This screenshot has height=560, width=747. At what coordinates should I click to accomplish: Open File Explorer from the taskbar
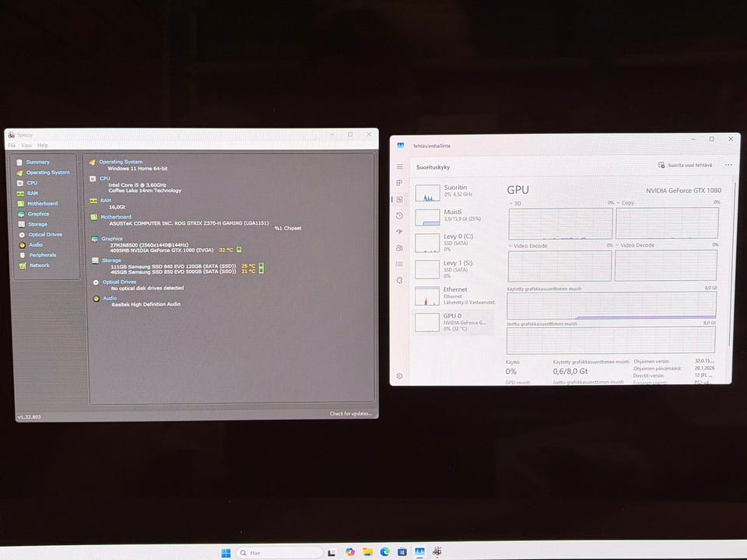coord(367,552)
